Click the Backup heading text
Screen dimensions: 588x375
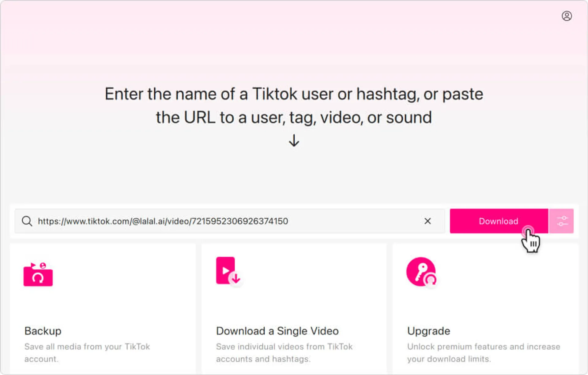43,331
